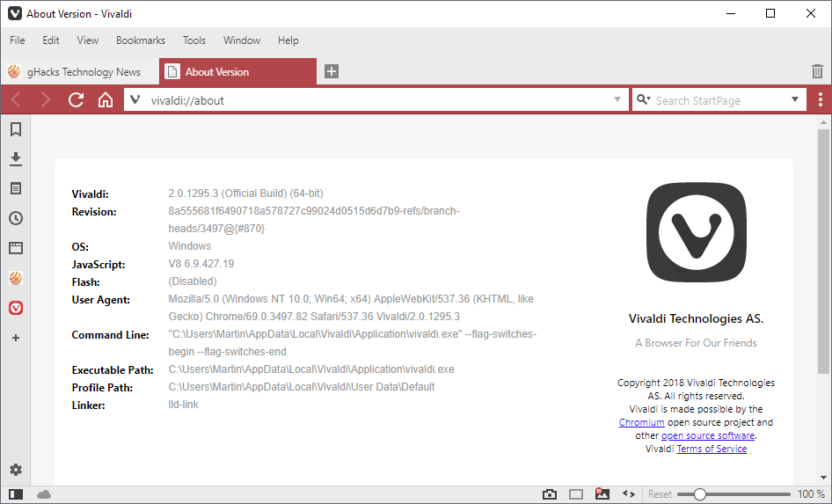Image resolution: width=832 pixels, height=504 pixels.
Task: Open the Notes panel in the sidebar
Action: pos(16,188)
